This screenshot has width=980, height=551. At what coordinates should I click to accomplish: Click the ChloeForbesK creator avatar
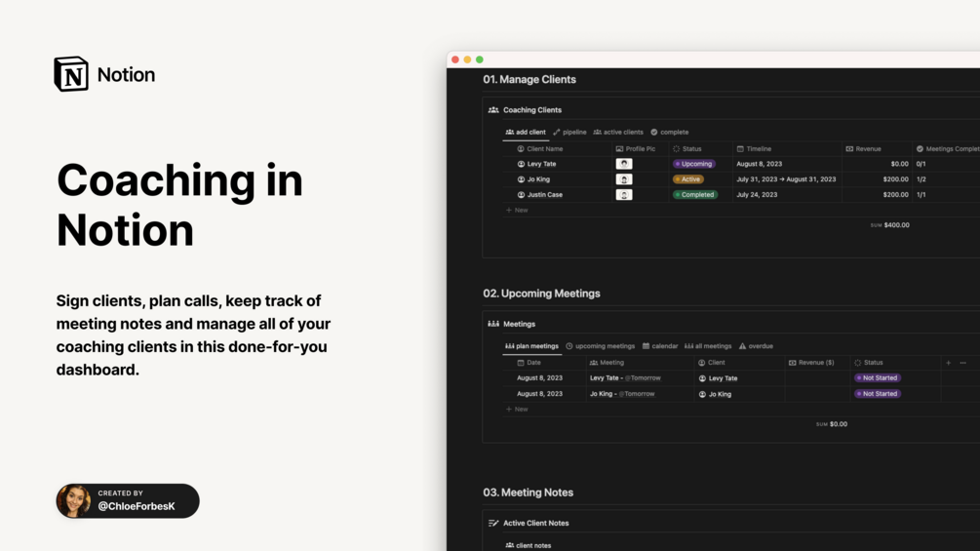[74, 501]
